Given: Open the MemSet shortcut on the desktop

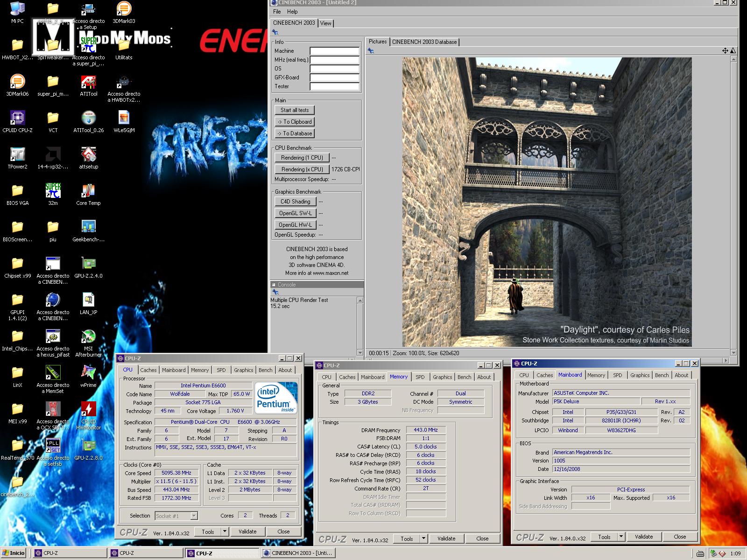Looking at the screenshot, I should click(53, 379).
